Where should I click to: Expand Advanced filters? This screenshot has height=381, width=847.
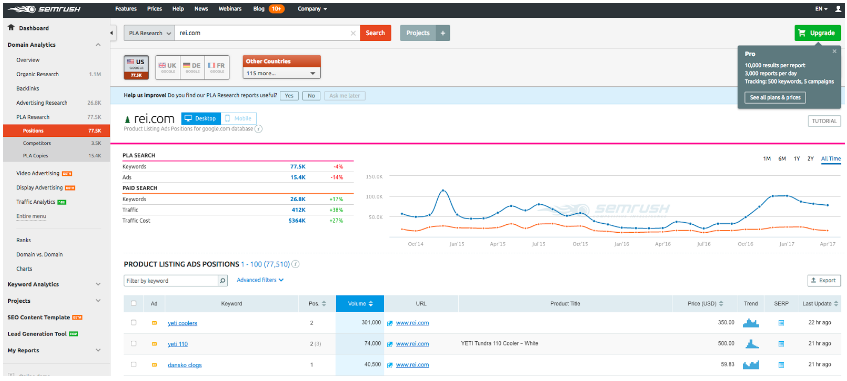[260, 280]
